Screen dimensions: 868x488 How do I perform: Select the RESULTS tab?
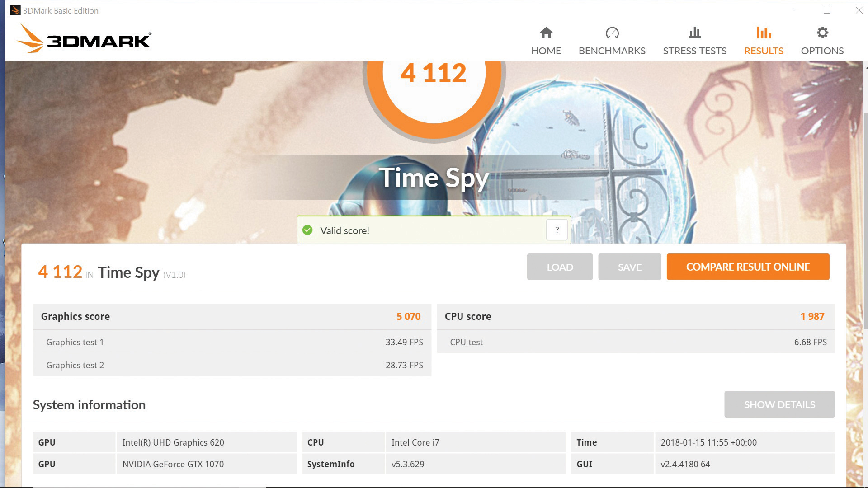[x=764, y=41]
